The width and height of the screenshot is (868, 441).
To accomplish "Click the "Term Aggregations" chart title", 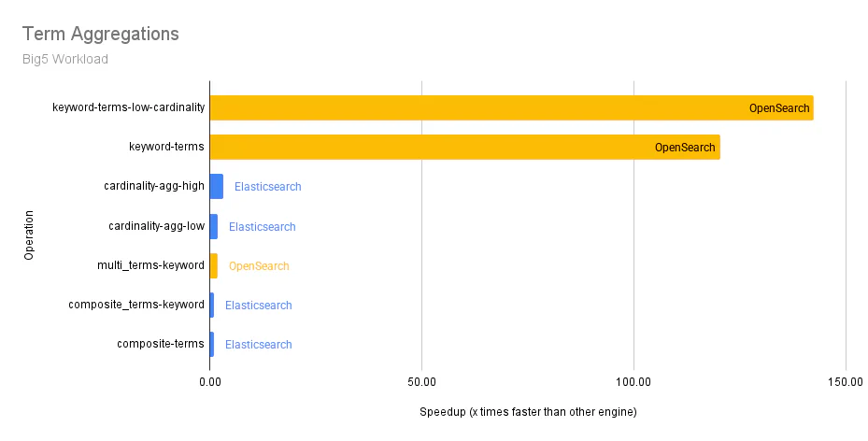I will pos(100,35).
